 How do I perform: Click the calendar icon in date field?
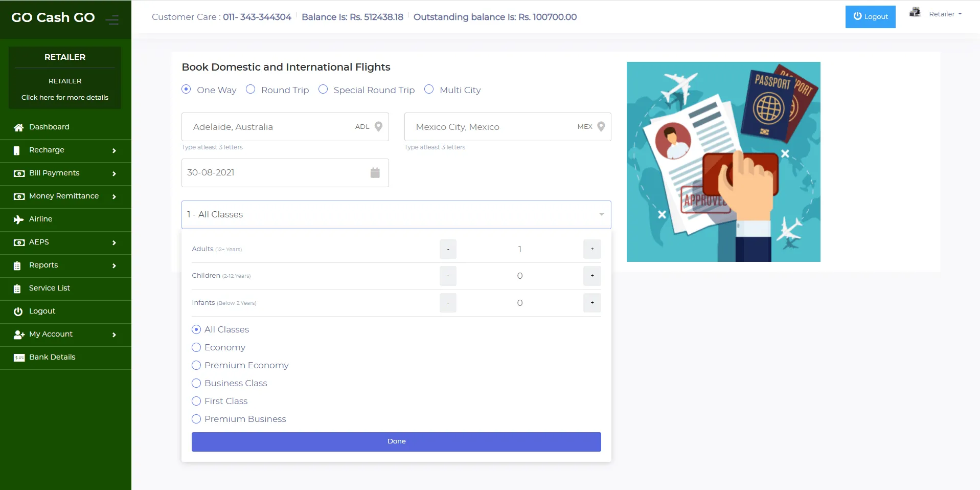coord(375,173)
